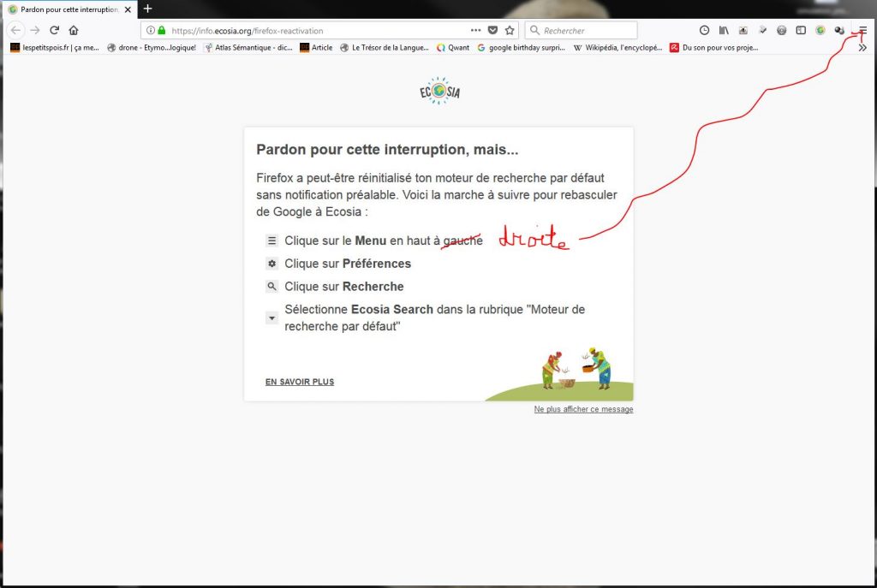Click the pencil-like extension icon

(762, 30)
